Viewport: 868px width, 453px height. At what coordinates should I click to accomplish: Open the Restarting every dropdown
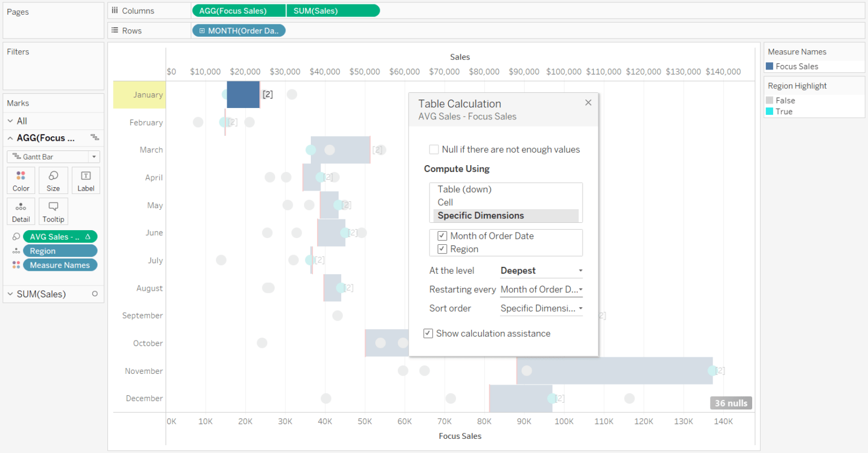click(540, 289)
